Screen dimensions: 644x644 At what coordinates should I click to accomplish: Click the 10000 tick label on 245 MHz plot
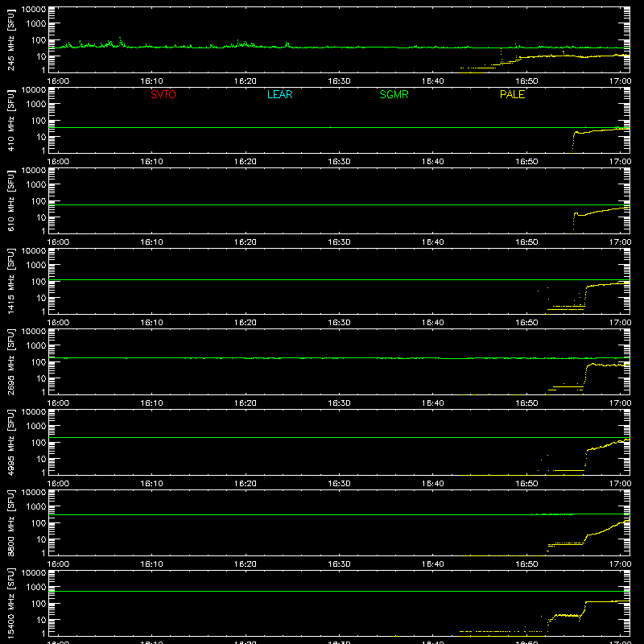coord(34,10)
